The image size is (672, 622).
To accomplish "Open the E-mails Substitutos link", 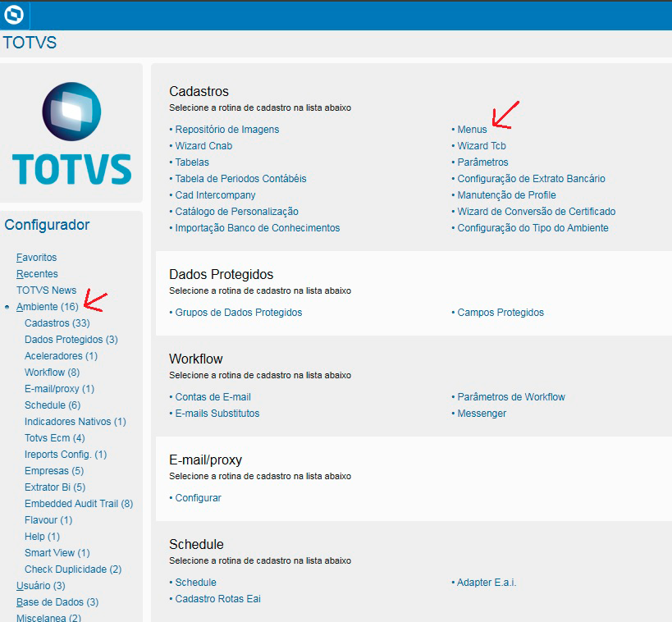I will pyautogui.click(x=217, y=414).
